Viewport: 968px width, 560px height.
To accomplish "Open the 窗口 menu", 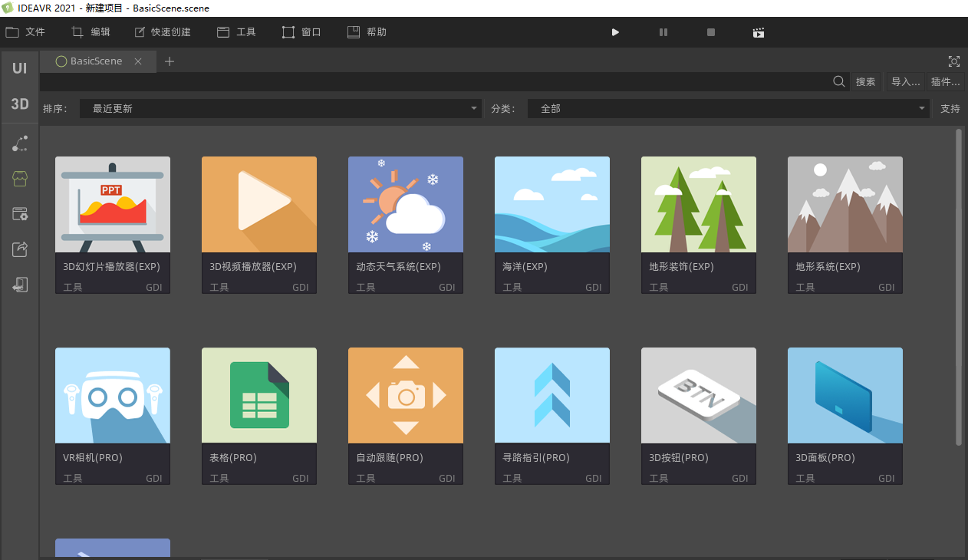I will tap(301, 32).
